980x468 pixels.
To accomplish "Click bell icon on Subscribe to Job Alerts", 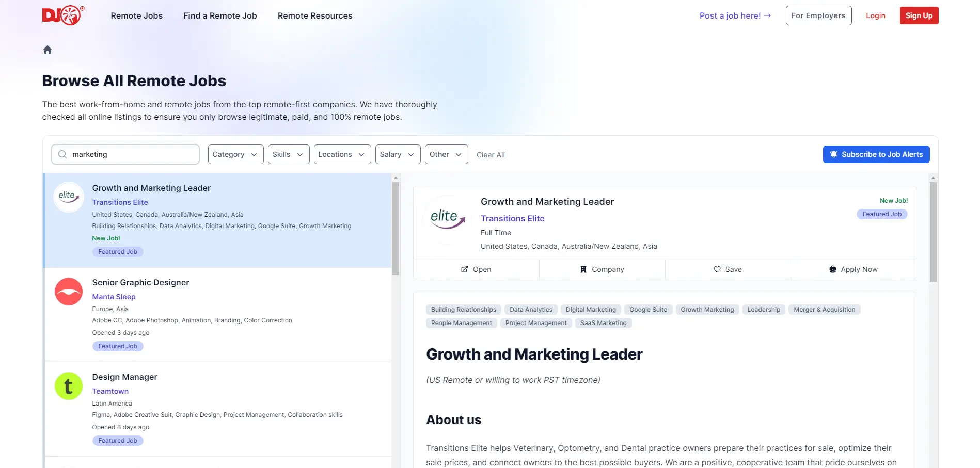I will 834,154.
